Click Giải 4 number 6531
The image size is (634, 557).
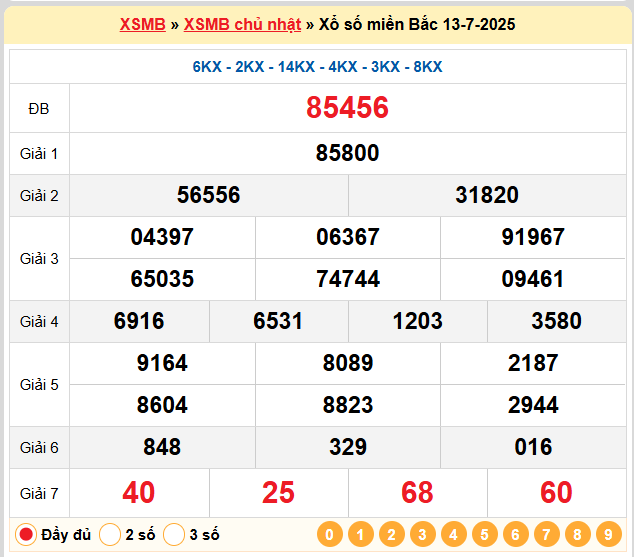[278, 321]
